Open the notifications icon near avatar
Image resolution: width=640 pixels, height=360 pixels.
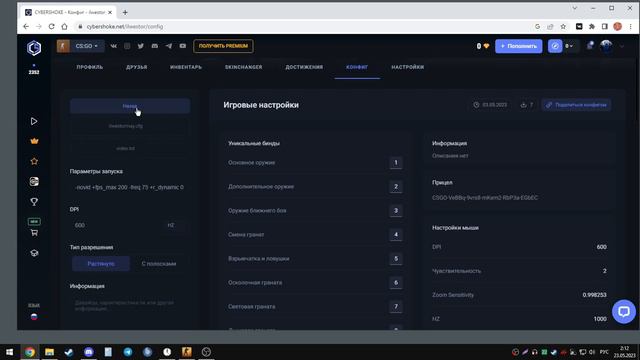(x=589, y=46)
